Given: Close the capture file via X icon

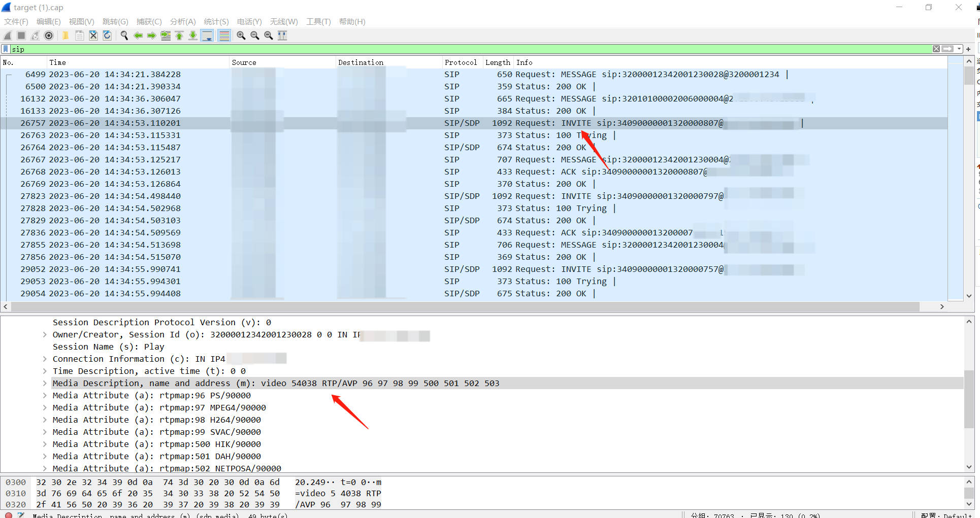Looking at the screenshot, I should point(93,36).
